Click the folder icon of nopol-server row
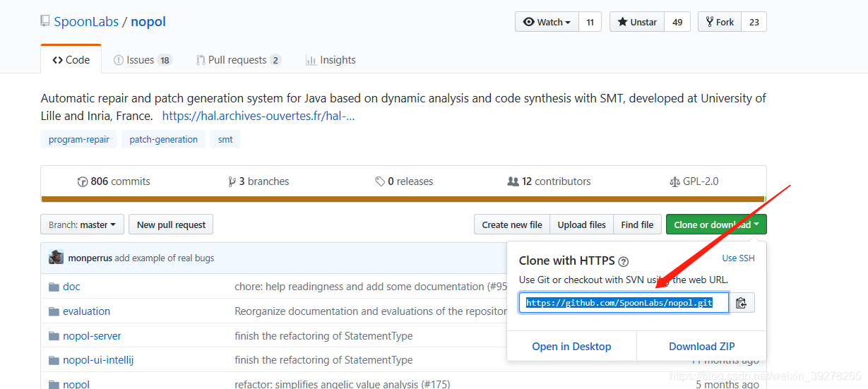The width and height of the screenshot is (868, 389). [54, 336]
